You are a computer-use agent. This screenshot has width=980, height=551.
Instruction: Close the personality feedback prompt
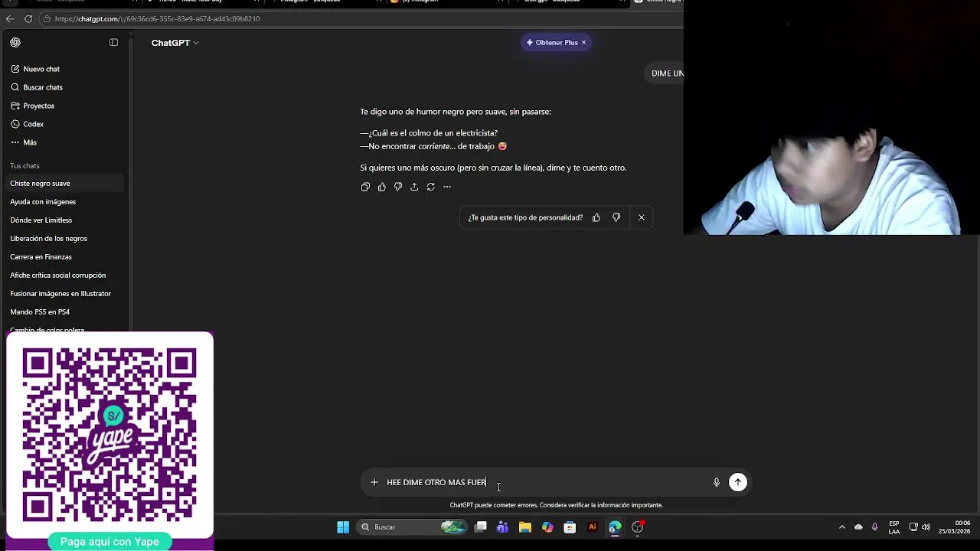[642, 217]
